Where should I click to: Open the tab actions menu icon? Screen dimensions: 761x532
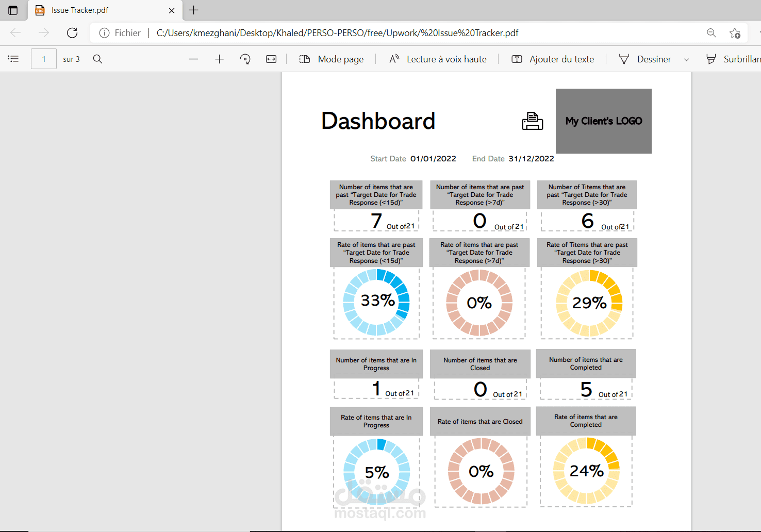coord(13,10)
